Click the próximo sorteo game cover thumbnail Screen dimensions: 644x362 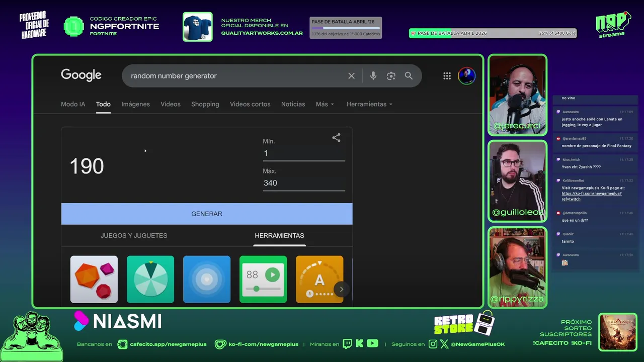pyautogui.click(x=618, y=332)
